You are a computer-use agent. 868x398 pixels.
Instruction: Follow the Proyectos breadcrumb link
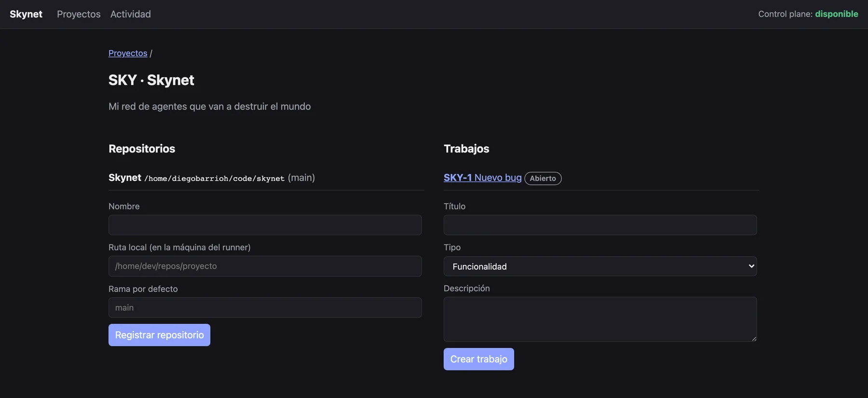(x=128, y=53)
